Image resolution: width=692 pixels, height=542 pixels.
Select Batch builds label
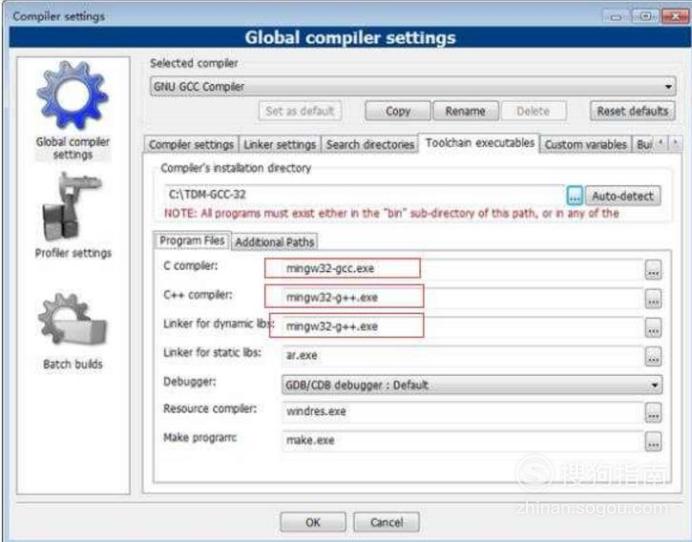(73, 365)
